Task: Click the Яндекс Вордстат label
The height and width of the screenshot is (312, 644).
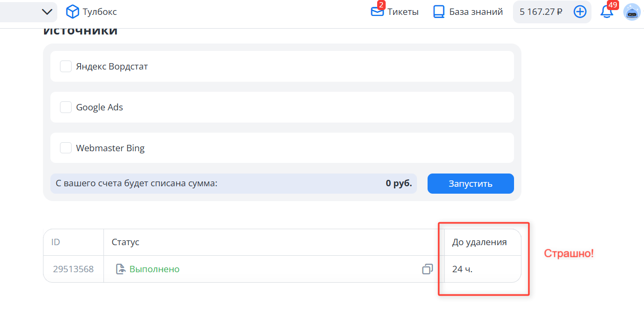Action: pyautogui.click(x=112, y=66)
